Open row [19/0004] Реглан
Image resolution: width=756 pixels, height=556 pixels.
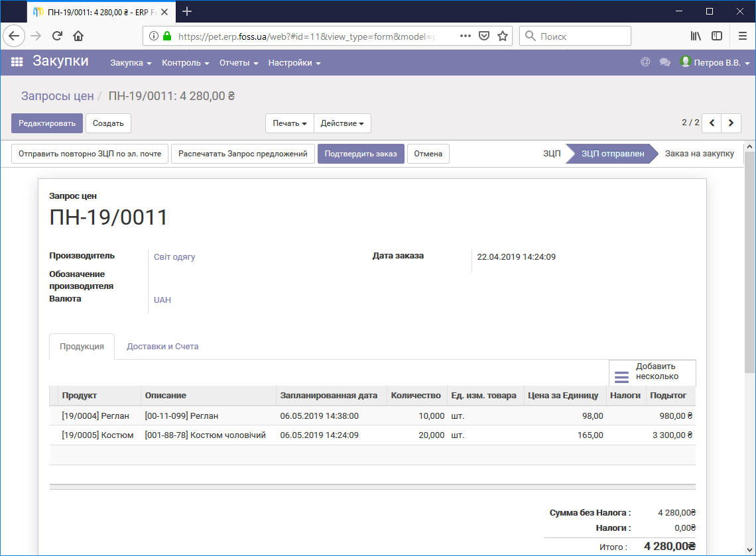coord(372,416)
